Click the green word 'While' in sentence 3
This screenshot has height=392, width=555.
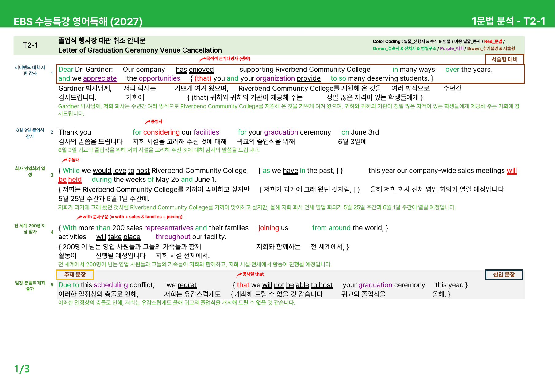[71, 171]
